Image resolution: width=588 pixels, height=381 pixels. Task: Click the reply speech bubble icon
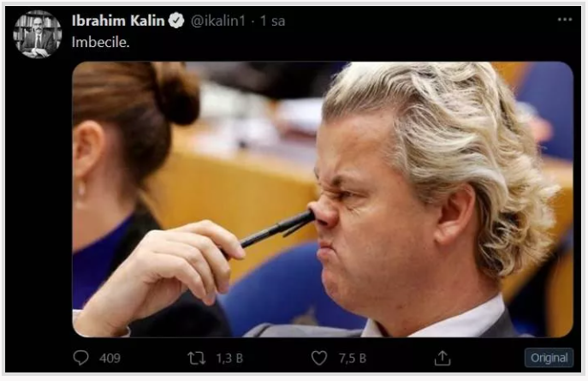click(80, 358)
